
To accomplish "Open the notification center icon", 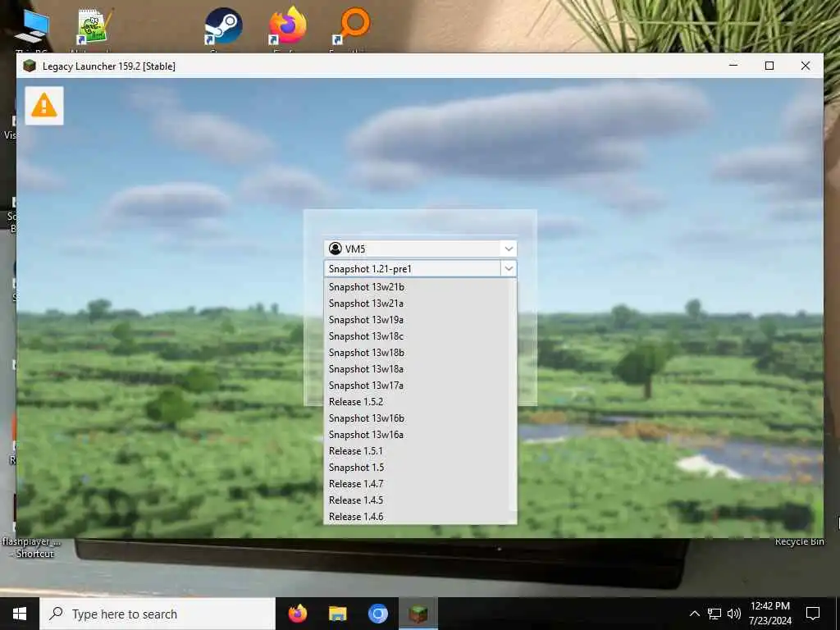I will [813, 614].
